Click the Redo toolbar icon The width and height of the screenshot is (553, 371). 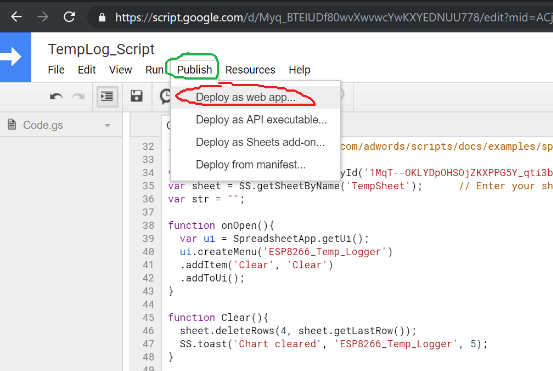click(x=78, y=96)
